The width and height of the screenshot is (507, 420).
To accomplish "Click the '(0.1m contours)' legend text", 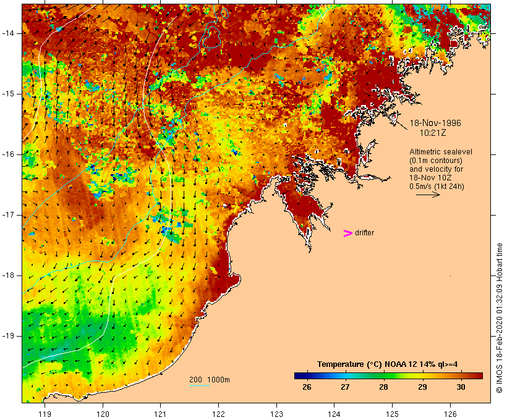I will click(436, 161).
